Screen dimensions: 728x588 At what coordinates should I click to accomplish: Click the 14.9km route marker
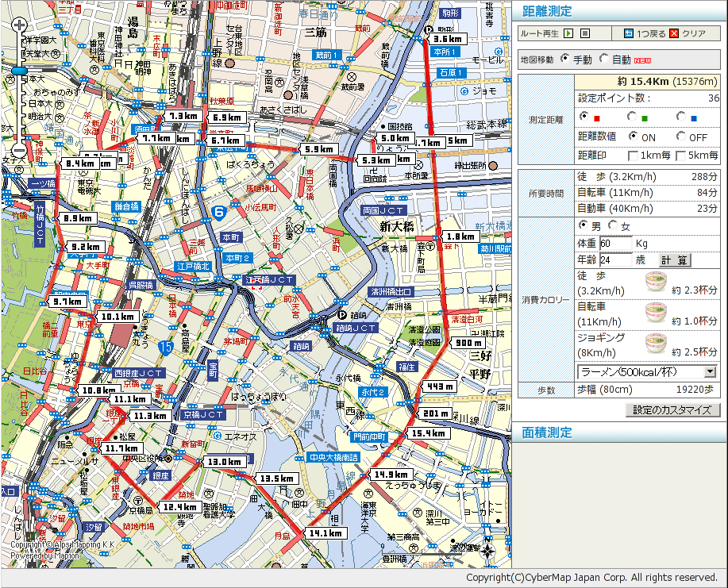391,475
